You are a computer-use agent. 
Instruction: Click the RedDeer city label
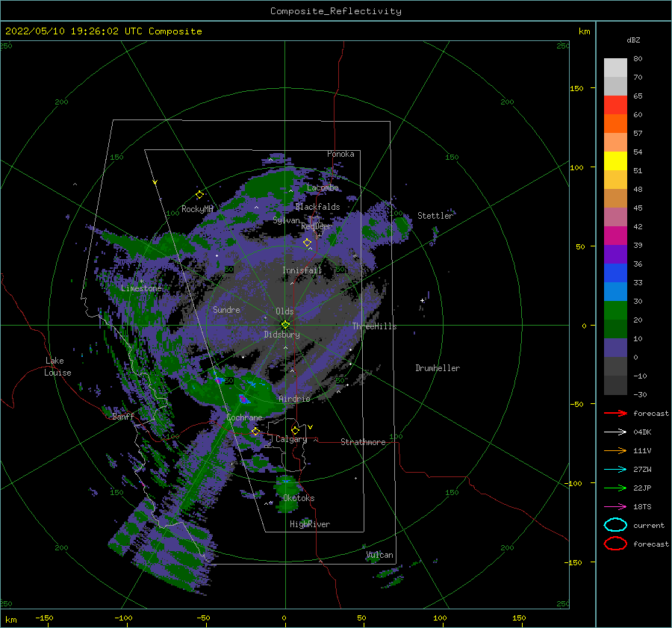tap(317, 226)
